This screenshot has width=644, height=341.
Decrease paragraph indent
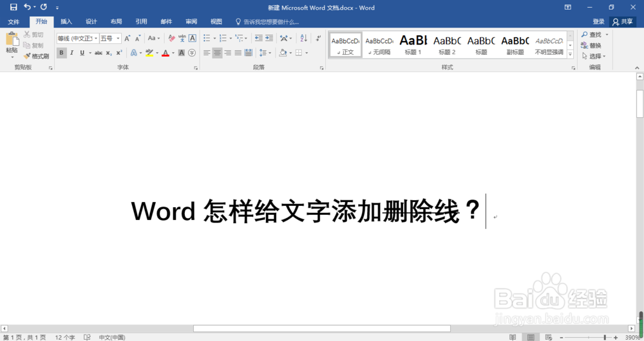tap(259, 38)
